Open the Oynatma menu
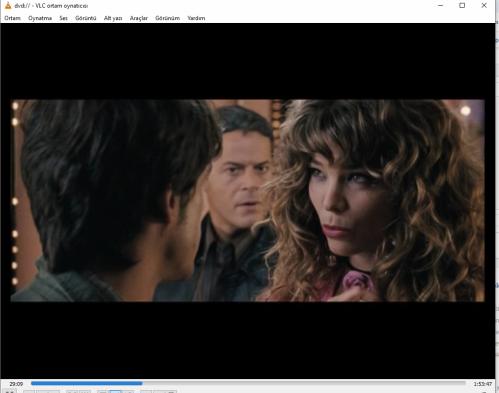This screenshot has height=393, width=499. (40, 18)
